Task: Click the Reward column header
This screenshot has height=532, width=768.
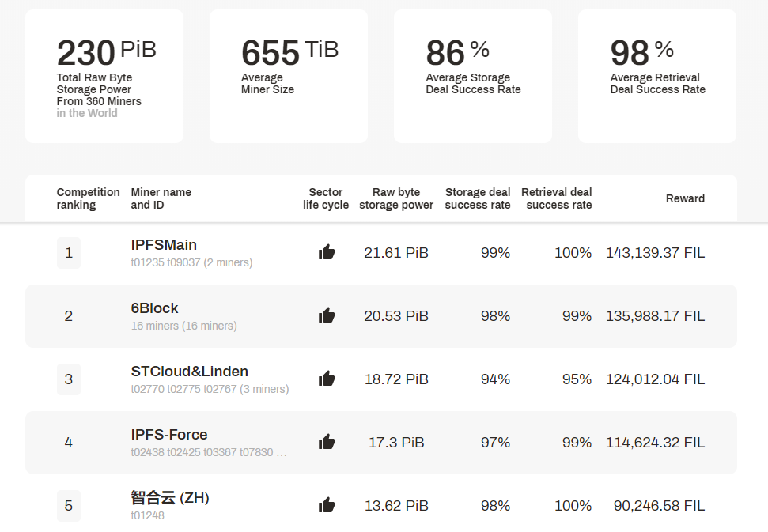Action: (685, 198)
